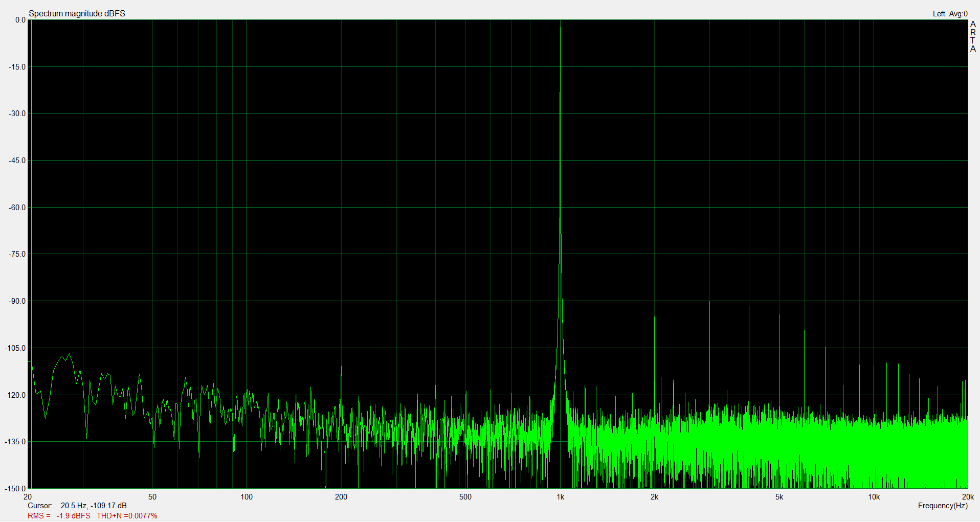
Task: Click the 'Left' channel label
Action: point(939,14)
